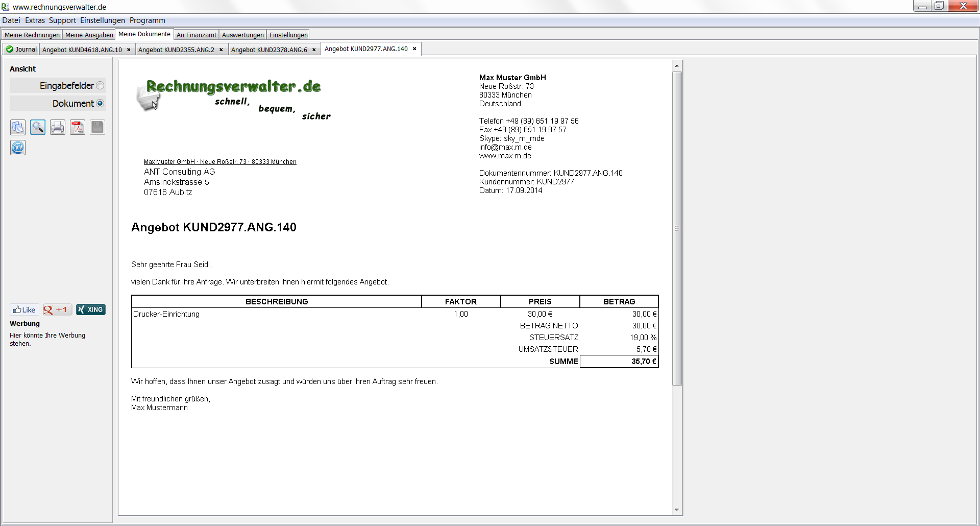The height and width of the screenshot is (526, 980).
Task: Click the Google +1 button
Action: coord(57,309)
